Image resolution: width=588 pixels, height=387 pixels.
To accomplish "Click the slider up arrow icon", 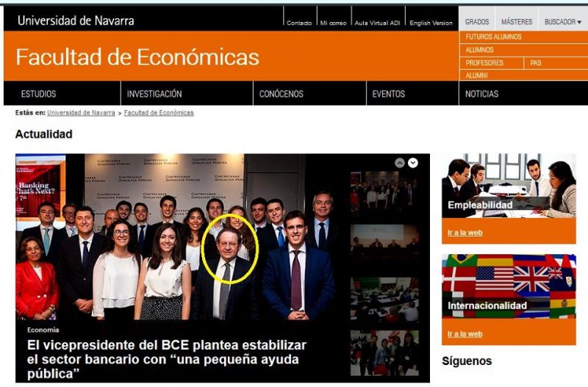I will coord(400,163).
